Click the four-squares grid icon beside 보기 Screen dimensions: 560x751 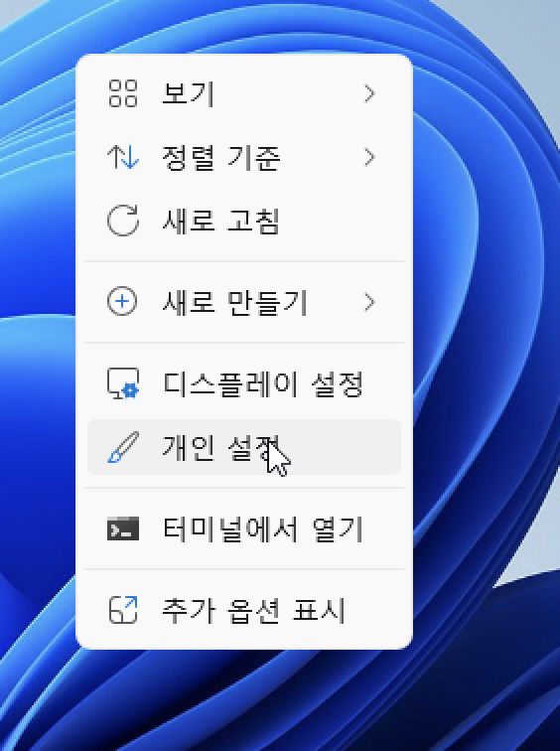[x=123, y=93]
